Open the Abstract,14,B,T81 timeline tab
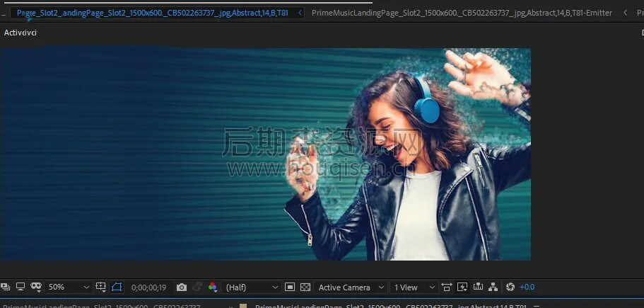This screenshot has height=308, width=644. [391, 306]
